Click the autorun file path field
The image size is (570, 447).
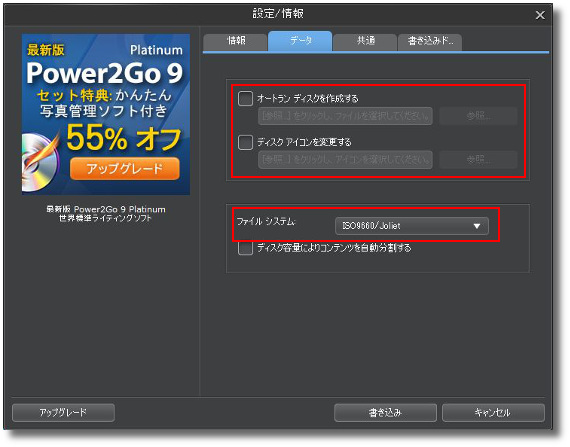coord(345,116)
